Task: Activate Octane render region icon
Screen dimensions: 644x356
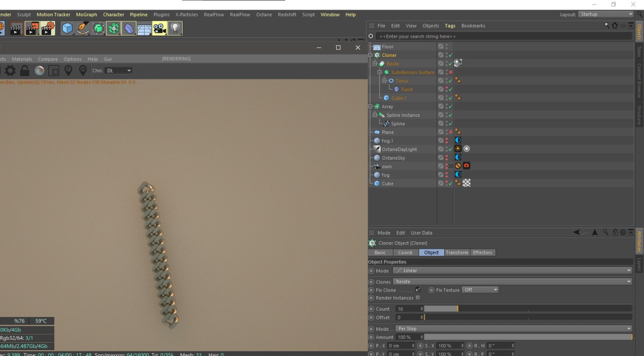Action: (54, 70)
